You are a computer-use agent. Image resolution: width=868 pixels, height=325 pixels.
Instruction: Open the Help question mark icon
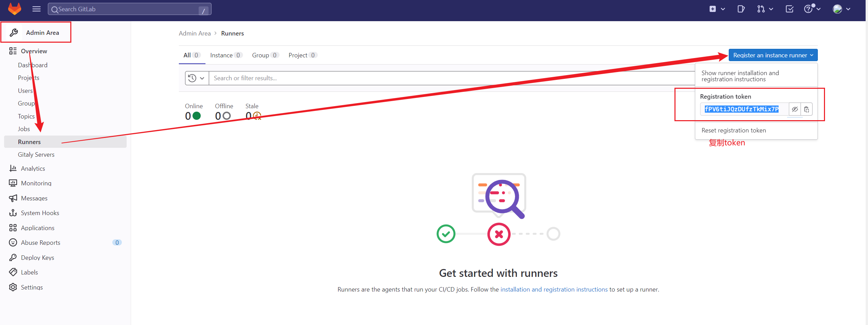809,9
